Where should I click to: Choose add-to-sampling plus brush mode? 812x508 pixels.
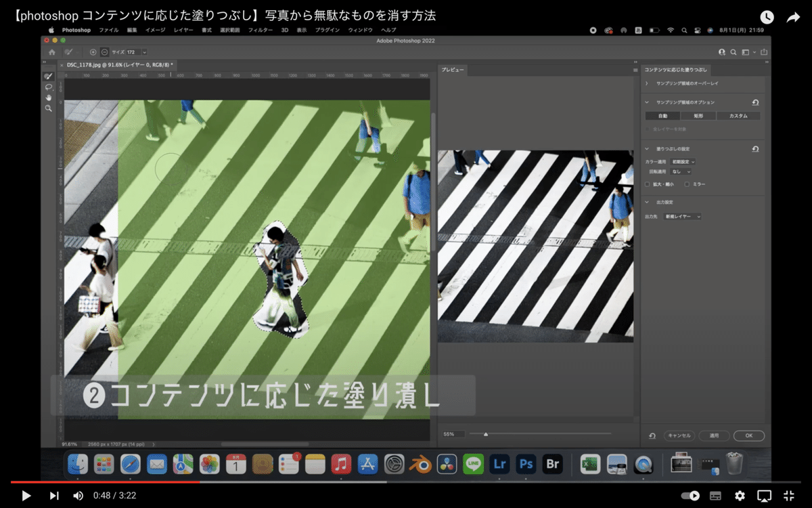(x=93, y=52)
